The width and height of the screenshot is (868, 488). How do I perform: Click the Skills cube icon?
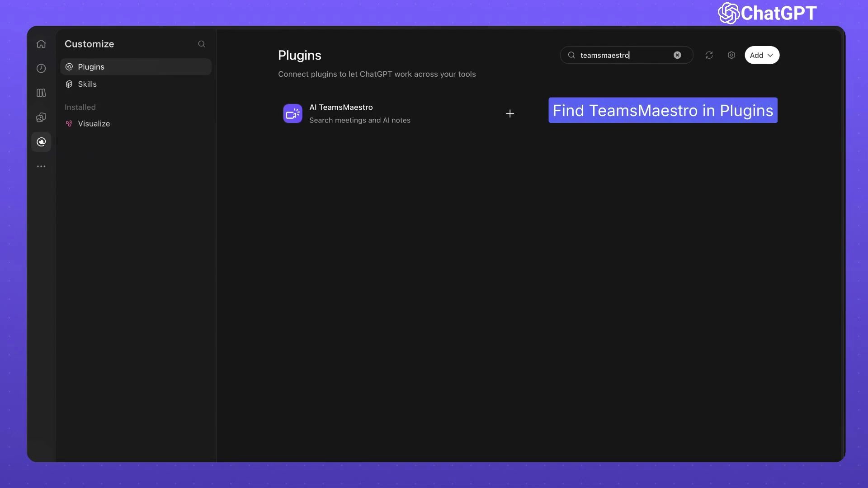click(x=69, y=84)
